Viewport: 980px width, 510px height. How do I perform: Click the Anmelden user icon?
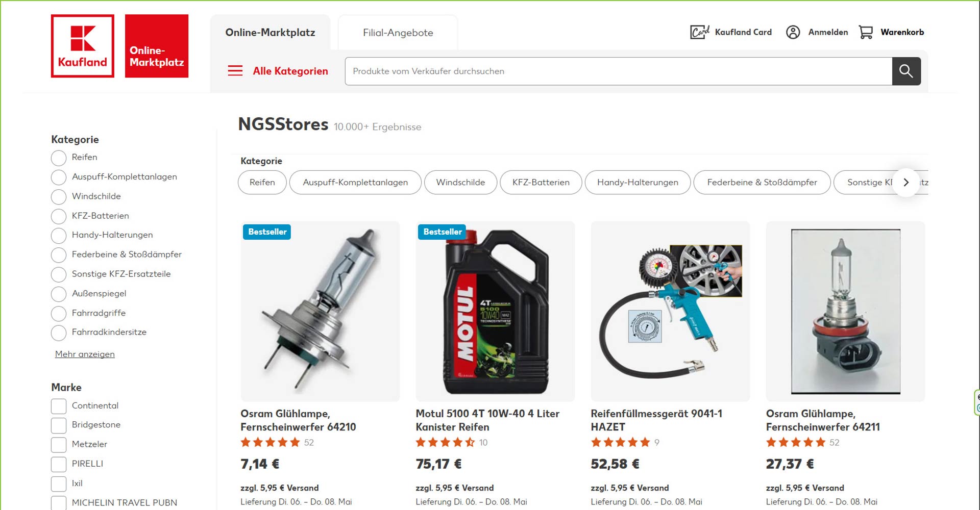(x=793, y=32)
